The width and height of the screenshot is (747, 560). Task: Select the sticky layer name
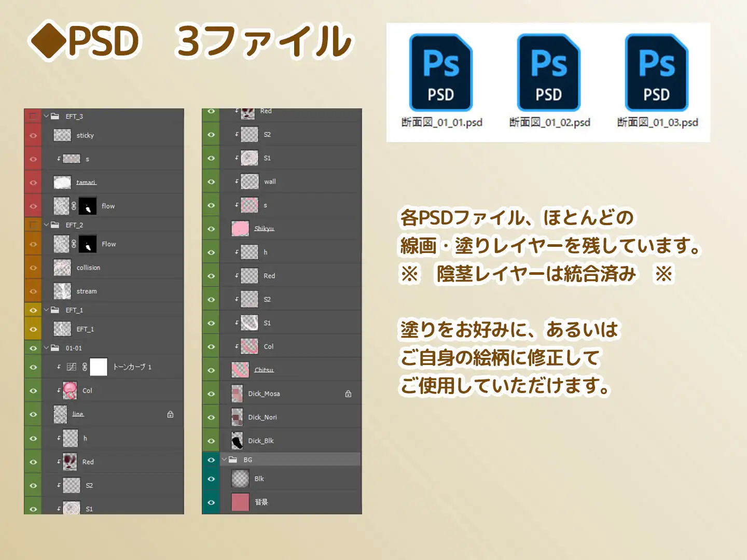(x=85, y=135)
